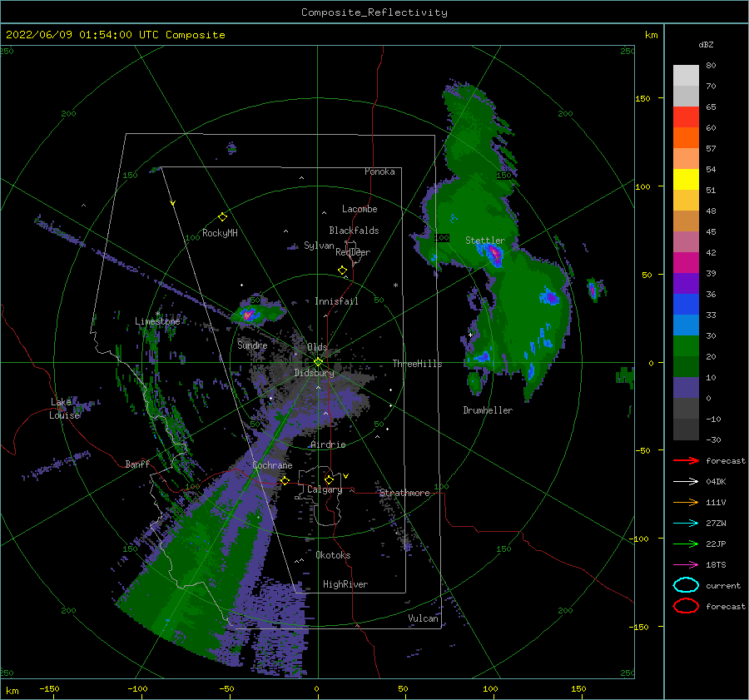This screenshot has width=749, height=700.
Task: Click the yellow diamond marker near RockyMH
Action: click(x=222, y=217)
